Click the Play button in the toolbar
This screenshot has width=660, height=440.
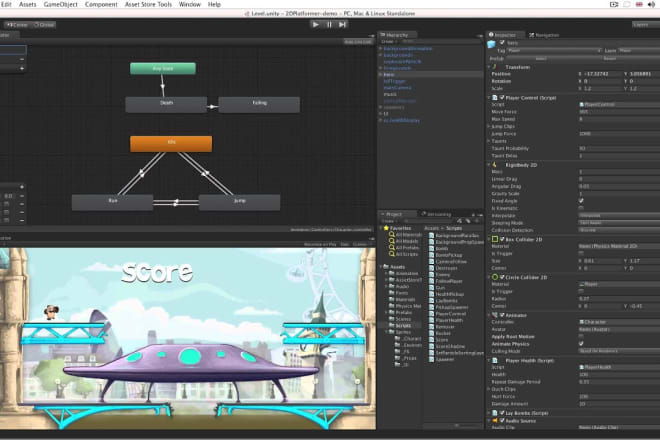coord(316,24)
